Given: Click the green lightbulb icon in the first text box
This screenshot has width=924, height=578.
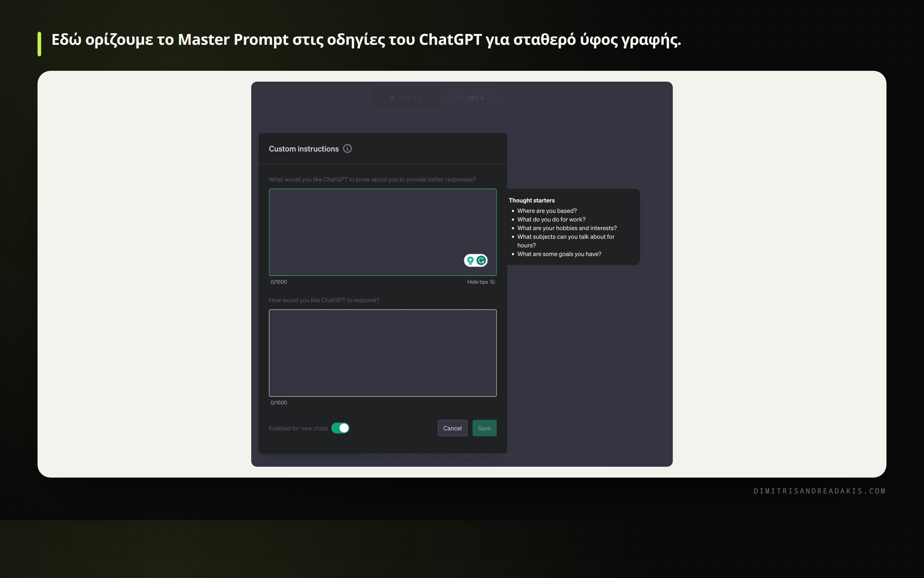Looking at the screenshot, I should click(x=470, y=260).
